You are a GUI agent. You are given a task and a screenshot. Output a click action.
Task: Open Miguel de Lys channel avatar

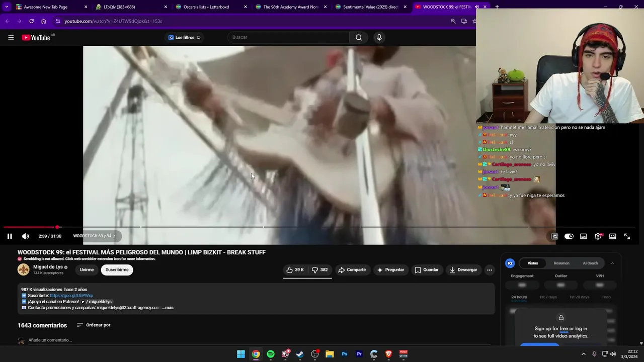23,269
